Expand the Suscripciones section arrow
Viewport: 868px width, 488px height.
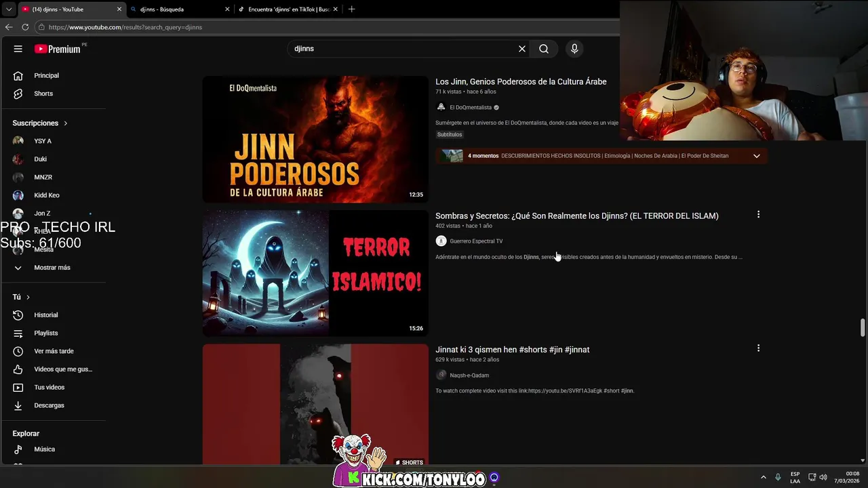click(66, 123)
